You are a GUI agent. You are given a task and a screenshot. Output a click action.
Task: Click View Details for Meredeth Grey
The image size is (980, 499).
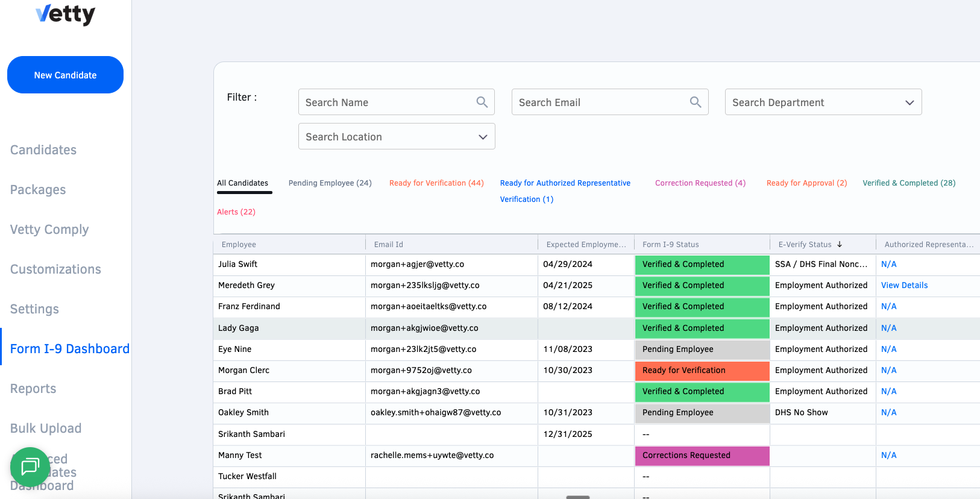coord(904,286)
